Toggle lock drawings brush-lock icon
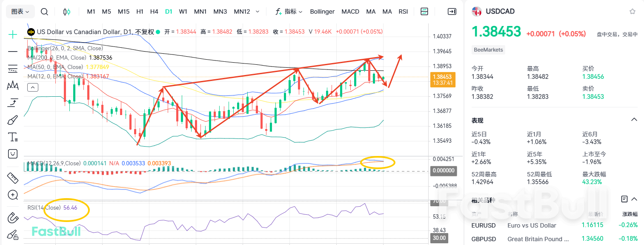 (13, 235)
